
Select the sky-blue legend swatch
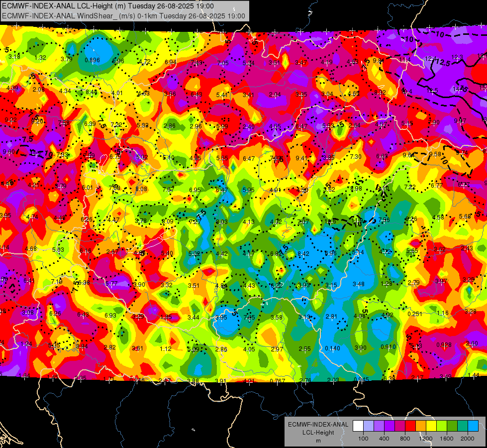click(x=473, y=426)
